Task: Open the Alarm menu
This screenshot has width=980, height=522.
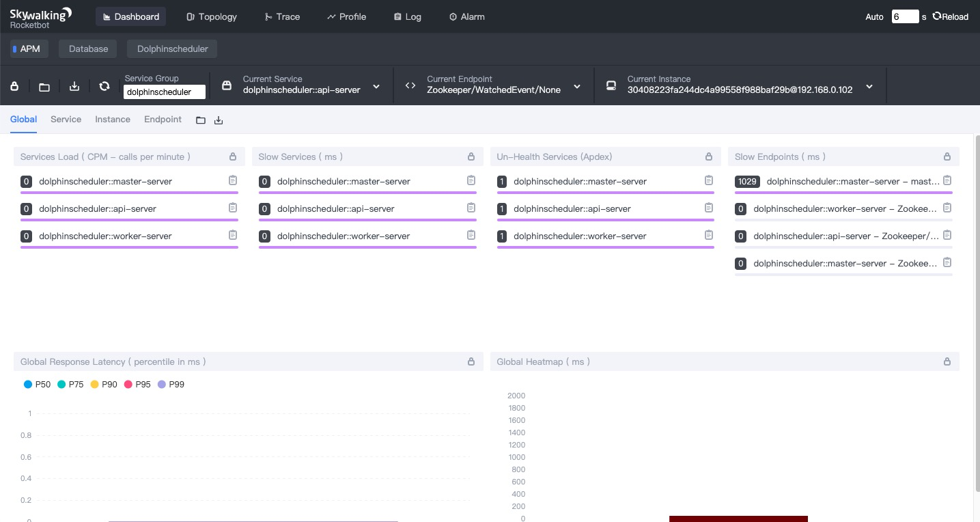Action: click(x=467, y=16)
